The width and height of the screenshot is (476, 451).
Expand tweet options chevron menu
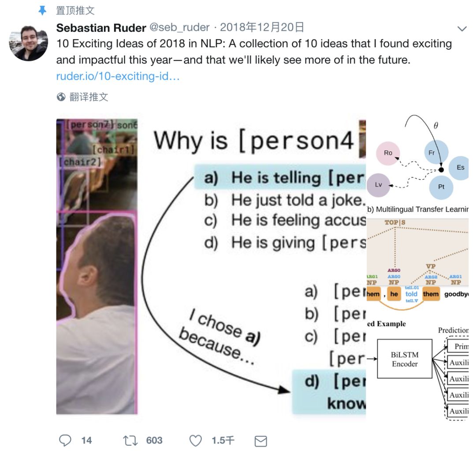(462, 29)
